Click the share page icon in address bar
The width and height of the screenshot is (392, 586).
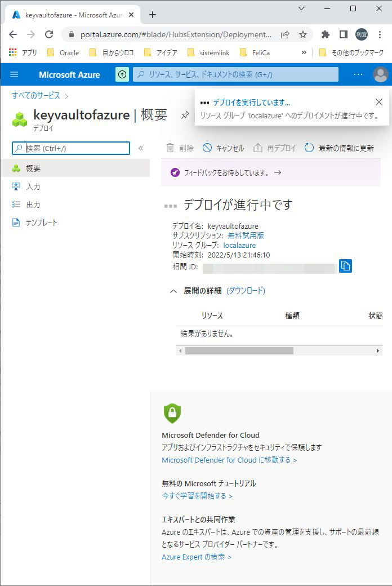(x=285, y=34)
